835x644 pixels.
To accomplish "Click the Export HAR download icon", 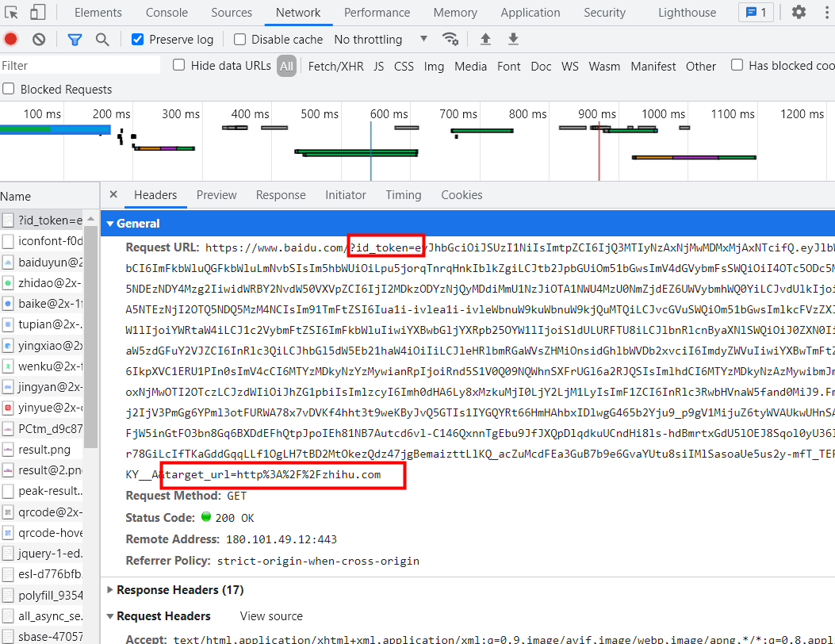I will coord(513,40).
